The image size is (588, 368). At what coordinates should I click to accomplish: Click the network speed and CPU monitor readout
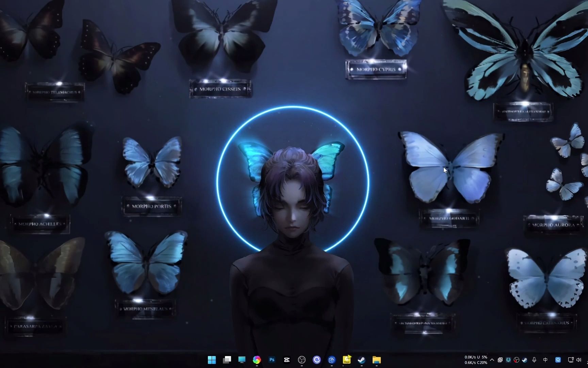(x=476, y=360)
